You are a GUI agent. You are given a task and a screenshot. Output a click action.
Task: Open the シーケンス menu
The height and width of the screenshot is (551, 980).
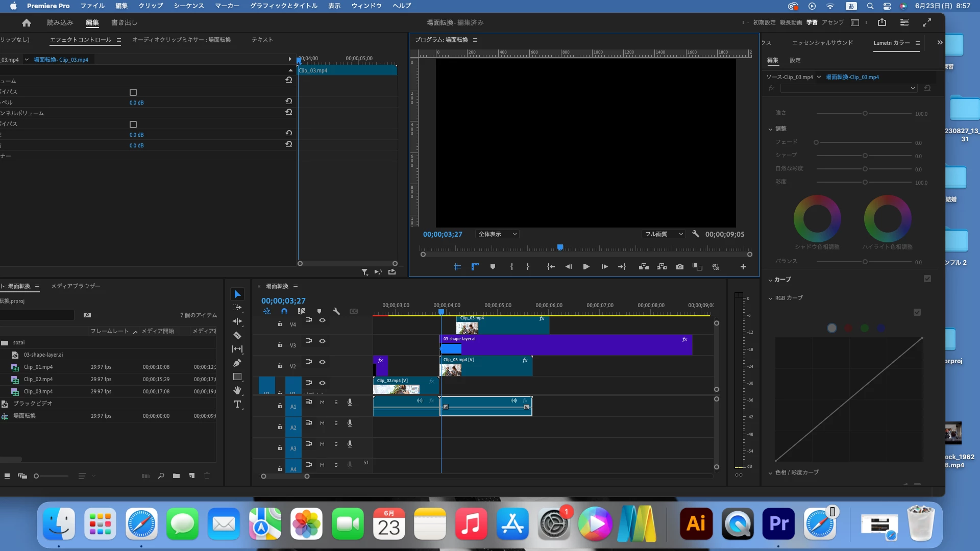coord(188,6)
